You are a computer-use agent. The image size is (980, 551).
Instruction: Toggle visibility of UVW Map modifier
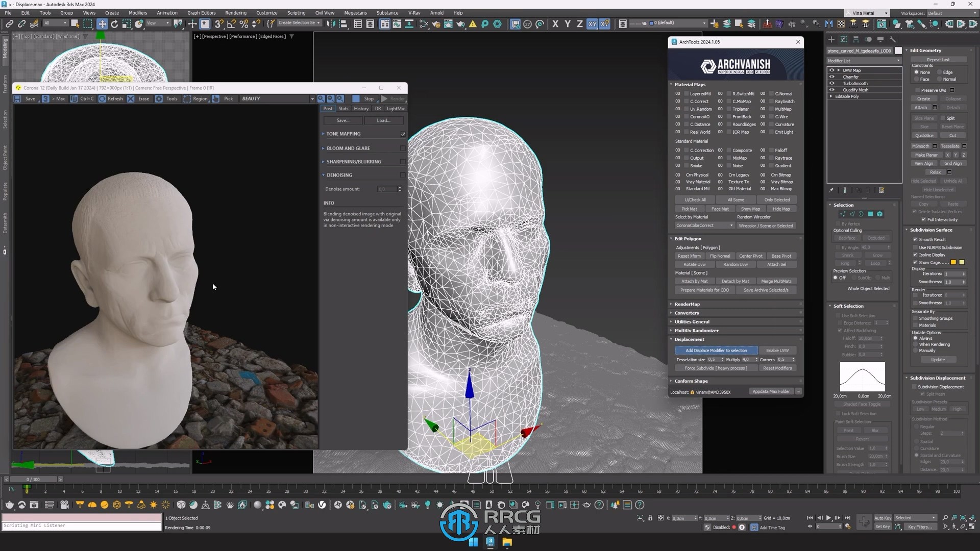[x=832, y=70]
